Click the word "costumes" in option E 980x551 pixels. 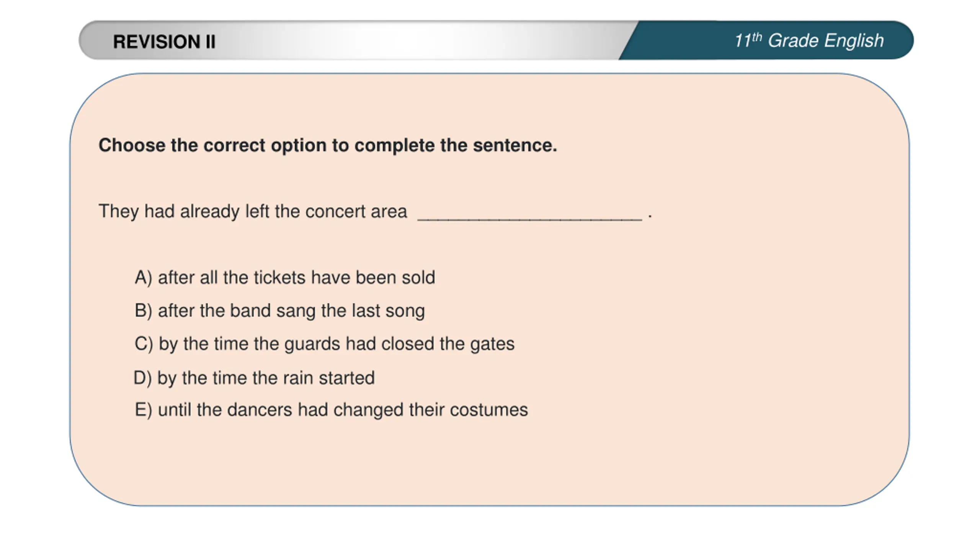click(488, 410)
